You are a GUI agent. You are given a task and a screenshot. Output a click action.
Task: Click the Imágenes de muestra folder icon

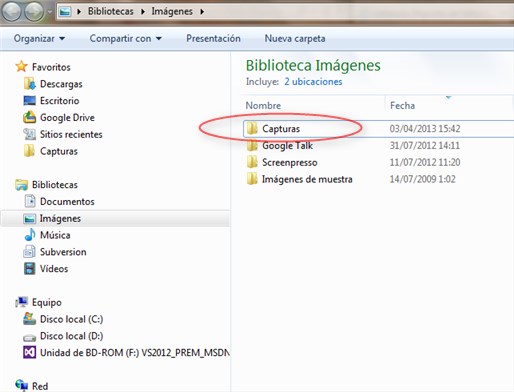pos(252,178)
